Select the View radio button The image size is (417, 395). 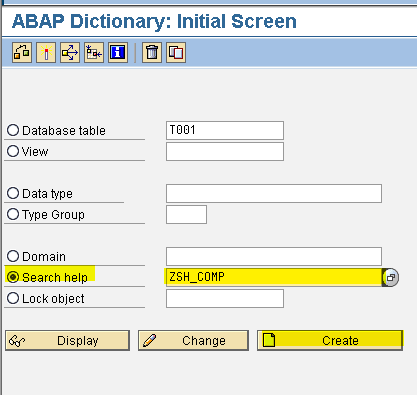coord(13,151)
